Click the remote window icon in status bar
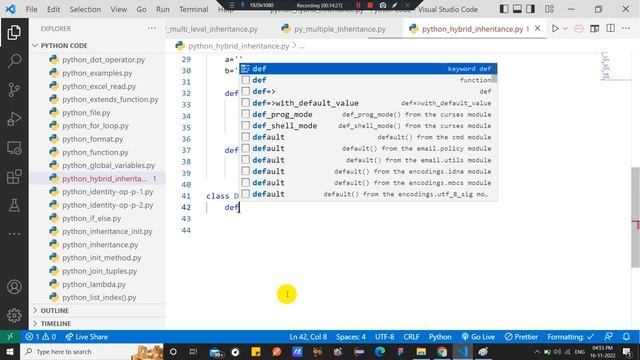 pos(10,337)
